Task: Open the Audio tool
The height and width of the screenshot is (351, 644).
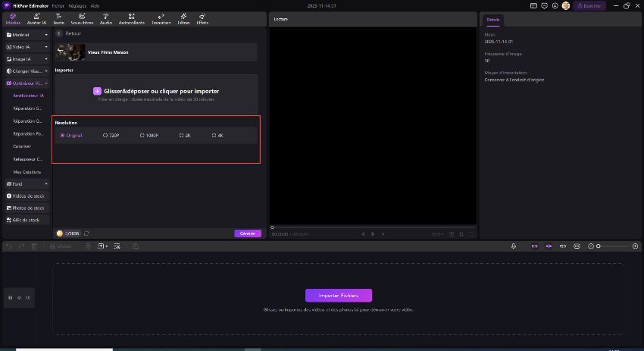Action: pyautogui.click(x=106, y=19)
